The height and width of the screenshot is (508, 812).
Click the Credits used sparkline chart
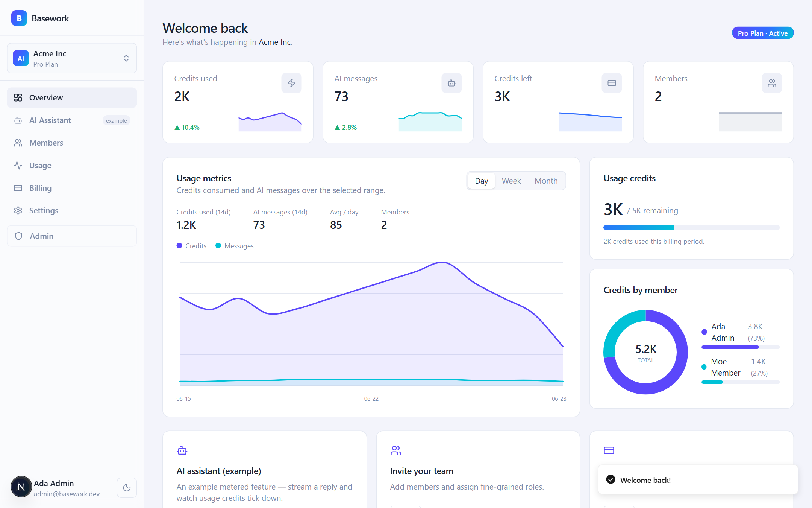270,122
